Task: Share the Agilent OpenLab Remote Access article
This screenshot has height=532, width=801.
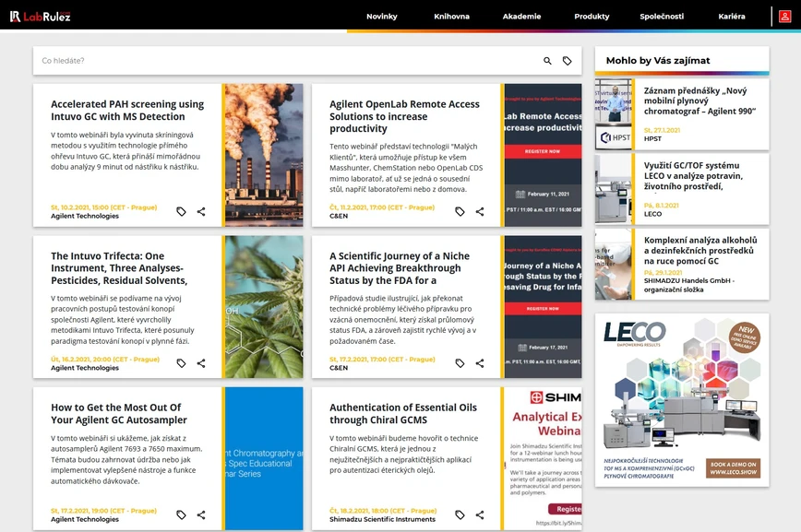Action: pyautogui.click(x=479, y=210)
